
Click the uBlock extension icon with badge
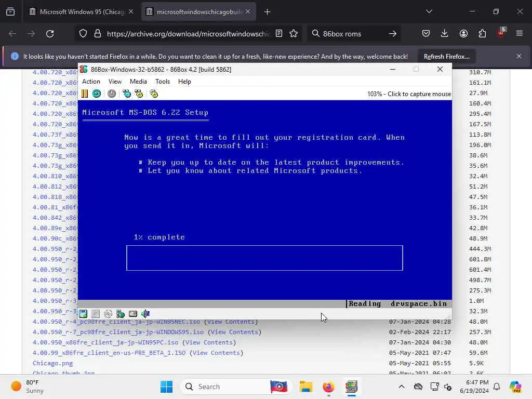(x=501, y=33)
